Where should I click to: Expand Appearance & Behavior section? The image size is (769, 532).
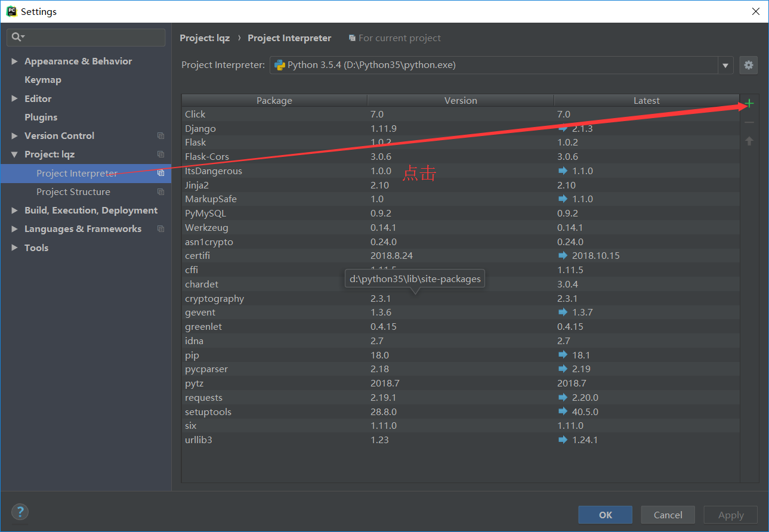[x=14, y=61]
